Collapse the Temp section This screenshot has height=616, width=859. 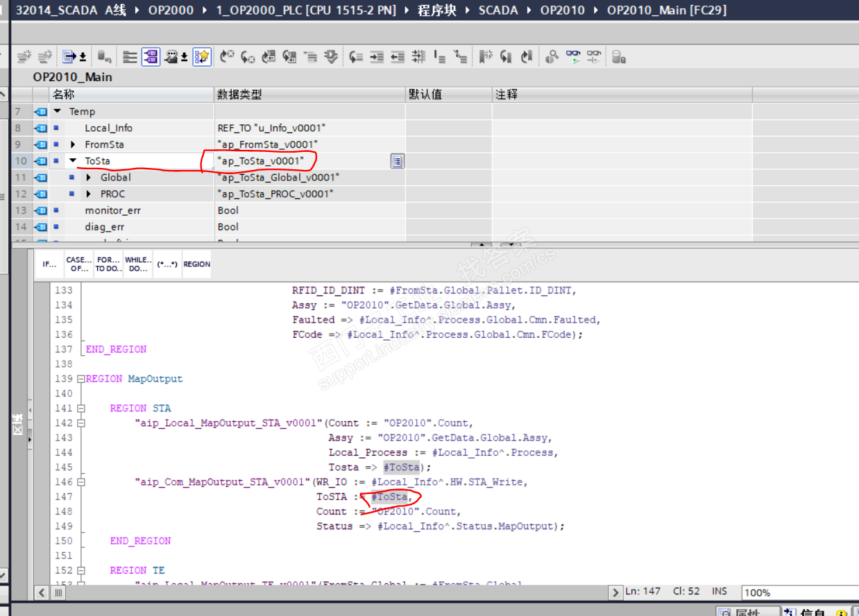pos(58,112)
